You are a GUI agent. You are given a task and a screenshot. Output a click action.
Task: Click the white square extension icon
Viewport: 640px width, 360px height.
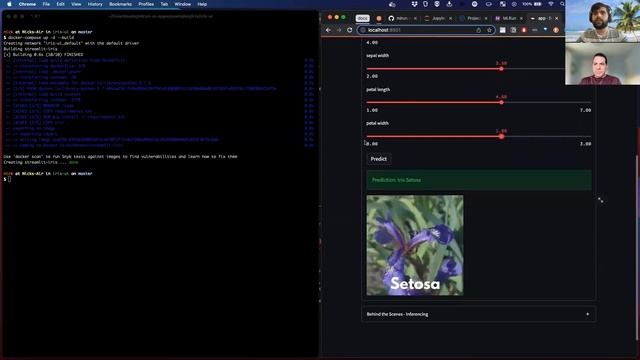pyautogui.click(x=502, y=30)
